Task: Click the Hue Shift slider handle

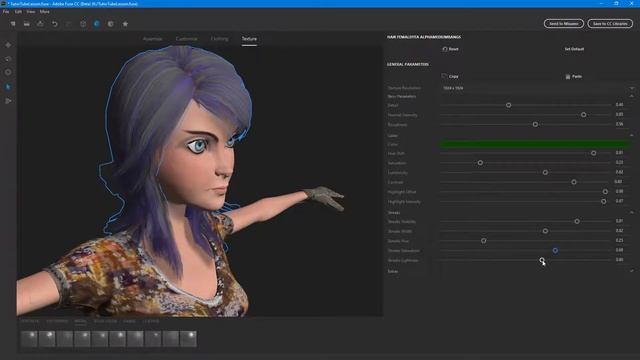Action: [594, 153]
